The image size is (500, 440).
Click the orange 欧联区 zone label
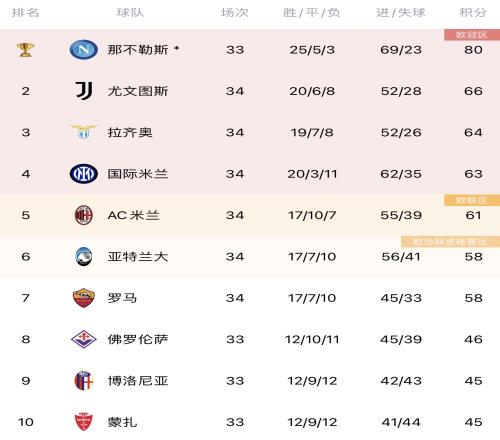click(472, 200)
